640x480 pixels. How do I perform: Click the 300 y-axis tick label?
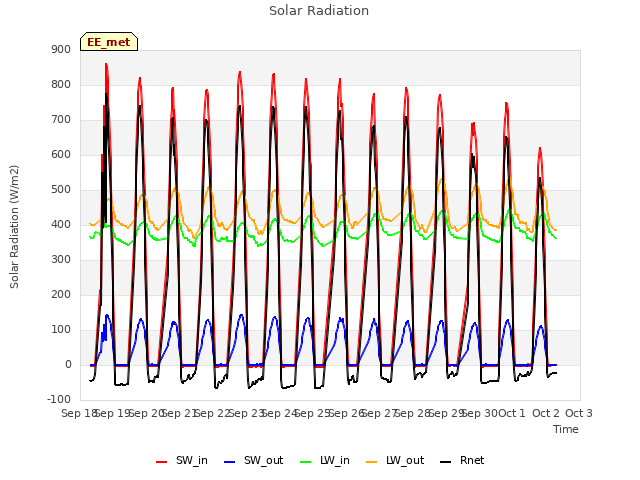pos(61,260)
